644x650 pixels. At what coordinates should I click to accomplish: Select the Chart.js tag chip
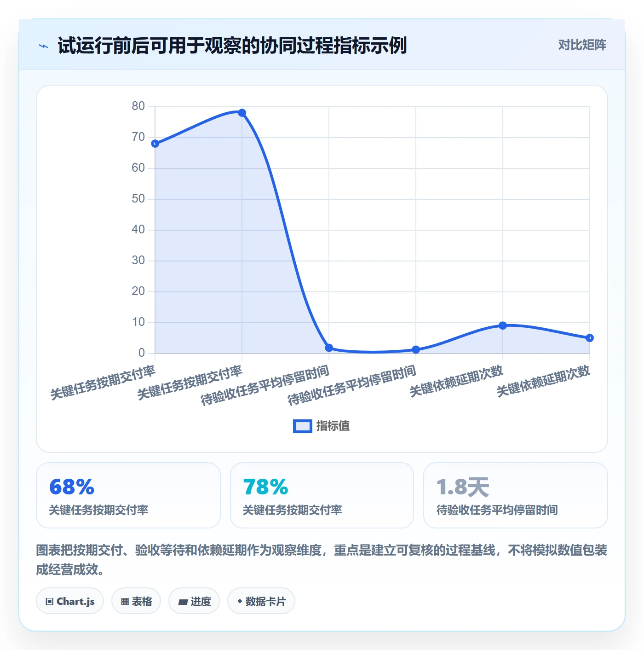click(70, 601)
